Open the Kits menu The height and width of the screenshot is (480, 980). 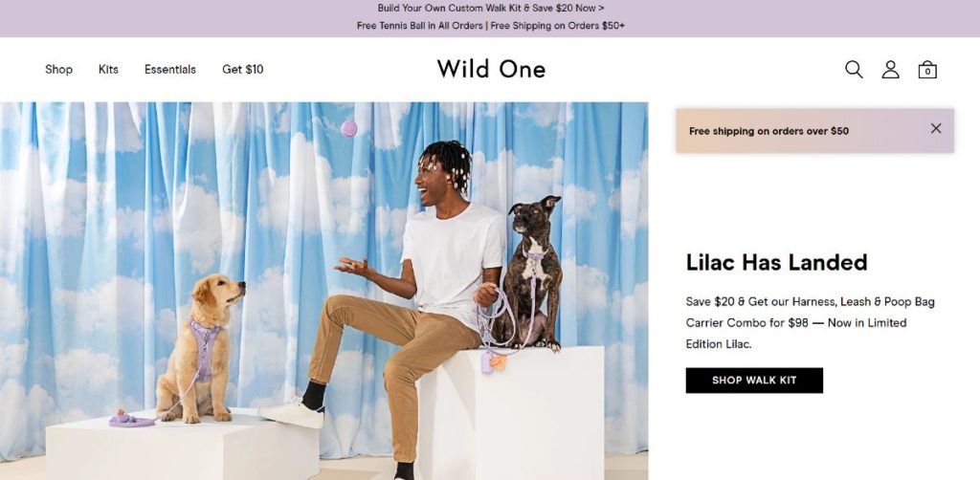pos(108,69)
